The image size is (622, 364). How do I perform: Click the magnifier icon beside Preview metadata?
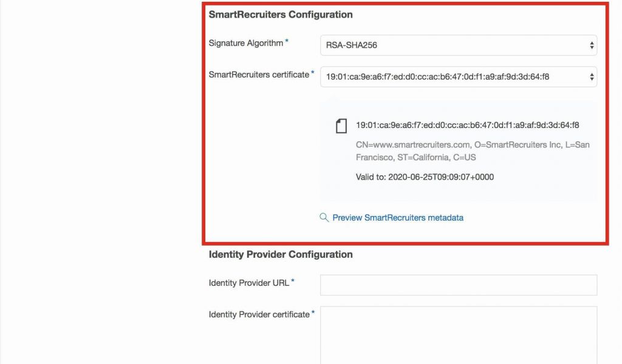pyautogui.click(x=324, y=217)
